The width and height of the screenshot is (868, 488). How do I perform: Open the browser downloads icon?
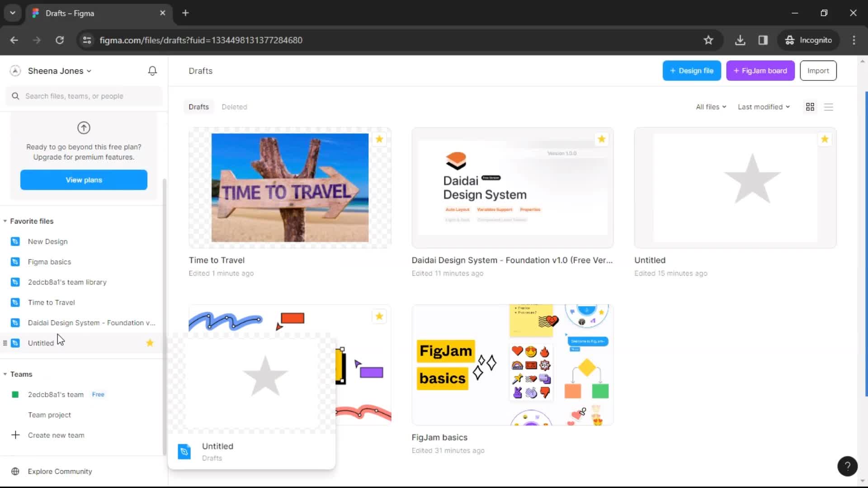tap(740, 40)
